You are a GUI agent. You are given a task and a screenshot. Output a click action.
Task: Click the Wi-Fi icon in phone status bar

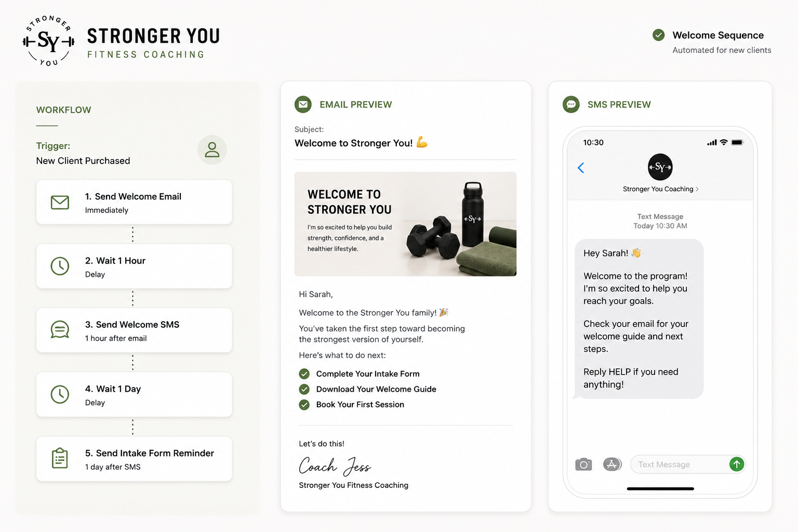723,142
